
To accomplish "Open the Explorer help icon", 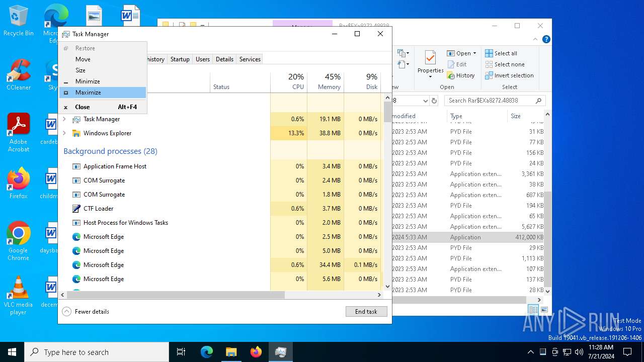I will 546,39.
